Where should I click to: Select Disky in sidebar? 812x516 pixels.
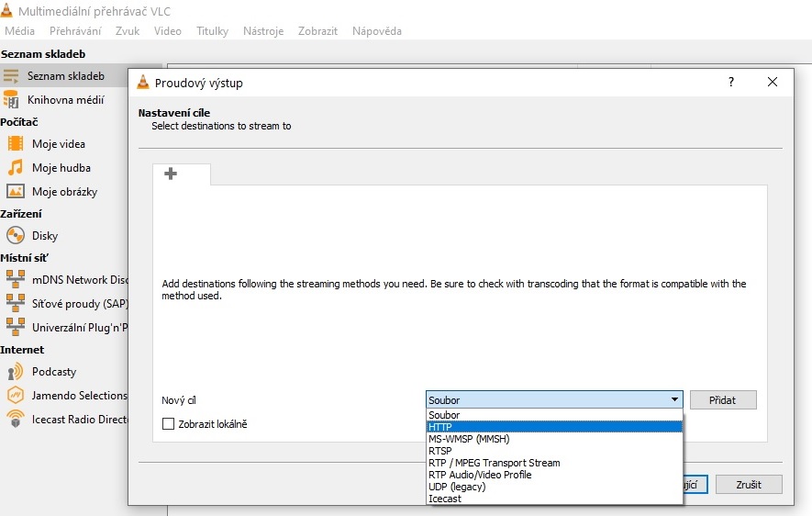click(x=45, y=236)
